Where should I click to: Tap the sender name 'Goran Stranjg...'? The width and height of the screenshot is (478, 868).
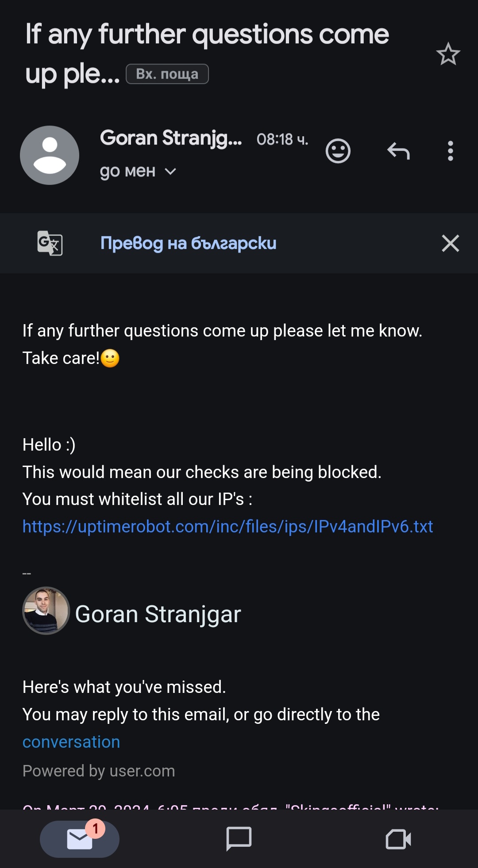[x=171, y=138]
